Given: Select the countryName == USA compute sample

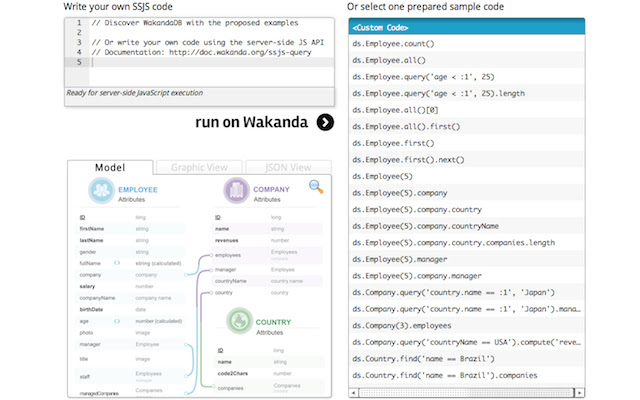Looking at the screenshot, I should [x=467, y=342].
